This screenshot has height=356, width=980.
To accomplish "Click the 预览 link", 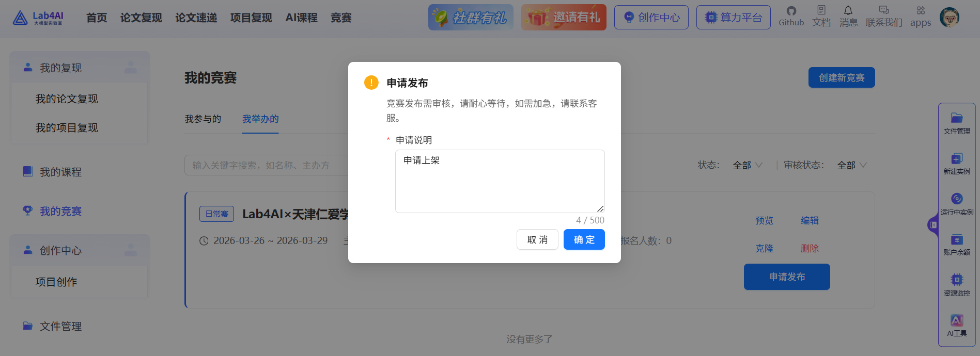I will click(x=764, y=221).
